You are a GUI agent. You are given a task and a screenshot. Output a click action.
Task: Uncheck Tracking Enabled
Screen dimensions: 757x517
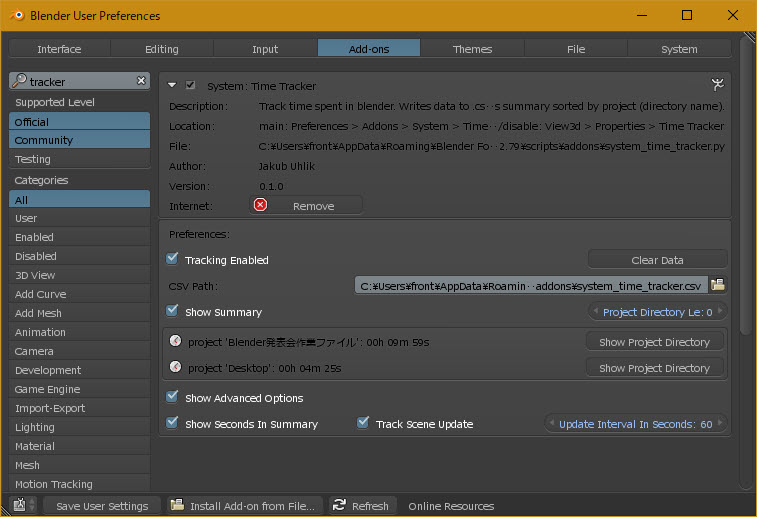coord(172,259)
